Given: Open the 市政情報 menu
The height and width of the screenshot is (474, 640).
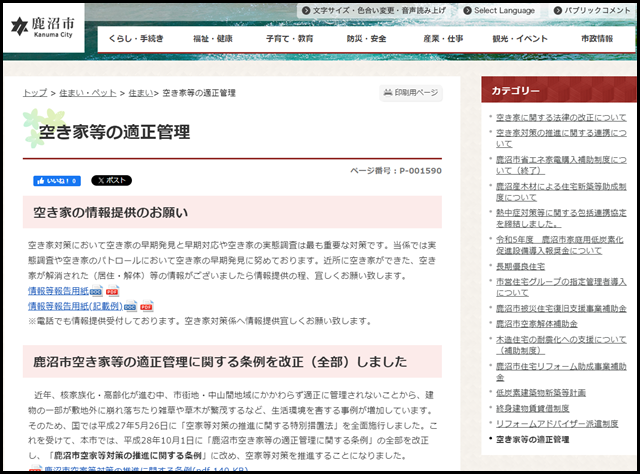Looking at the screenshot, I should click(597, 39).
